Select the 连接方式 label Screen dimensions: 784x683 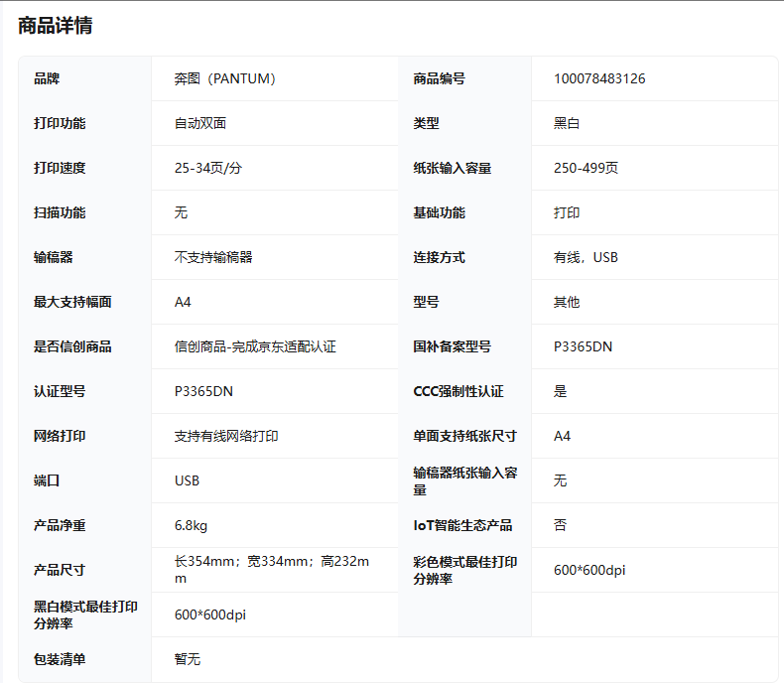coord(439,257)
